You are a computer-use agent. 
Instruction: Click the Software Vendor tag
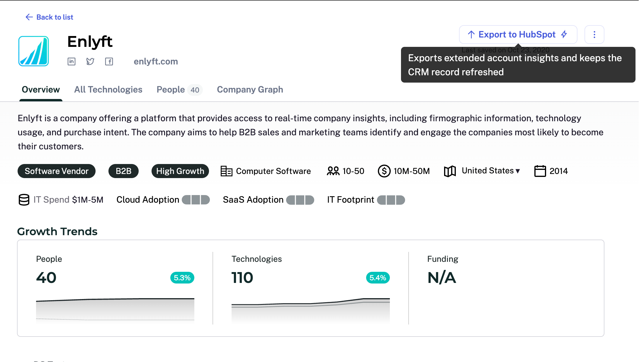pos(57,171)
